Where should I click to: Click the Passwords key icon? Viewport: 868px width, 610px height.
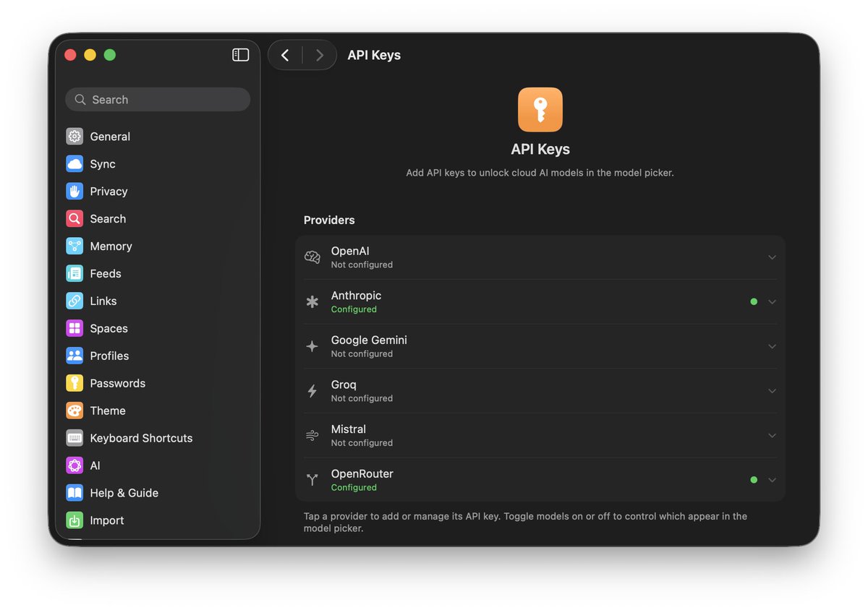(75, 384)
